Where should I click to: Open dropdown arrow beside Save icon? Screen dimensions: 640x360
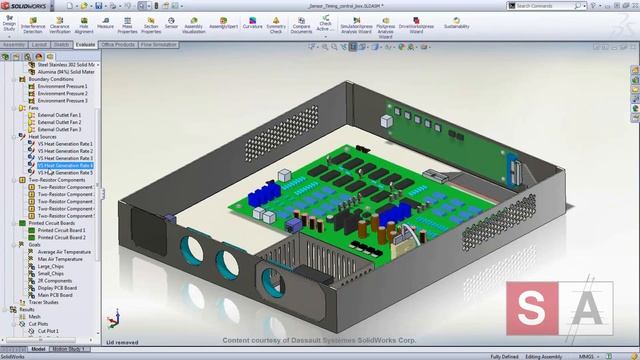[105, 6]
